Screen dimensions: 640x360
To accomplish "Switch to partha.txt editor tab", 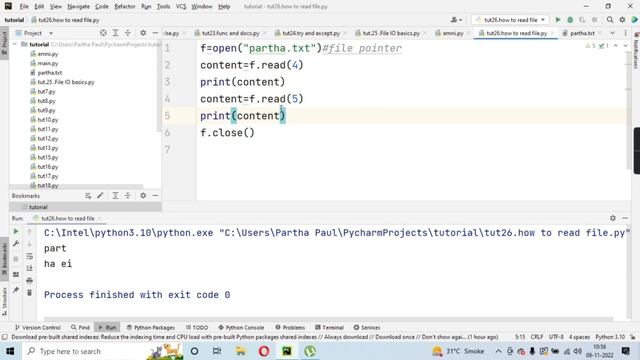I will point(582,33).
